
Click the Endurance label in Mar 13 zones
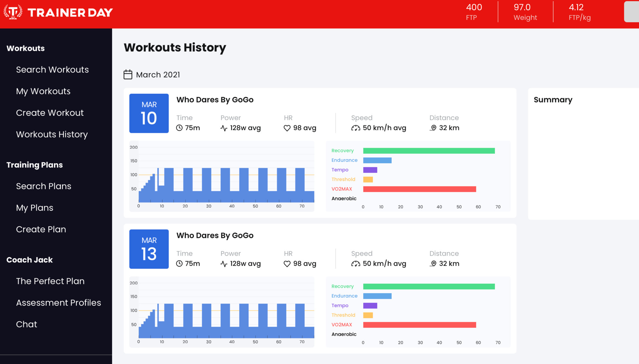[344, 296]
